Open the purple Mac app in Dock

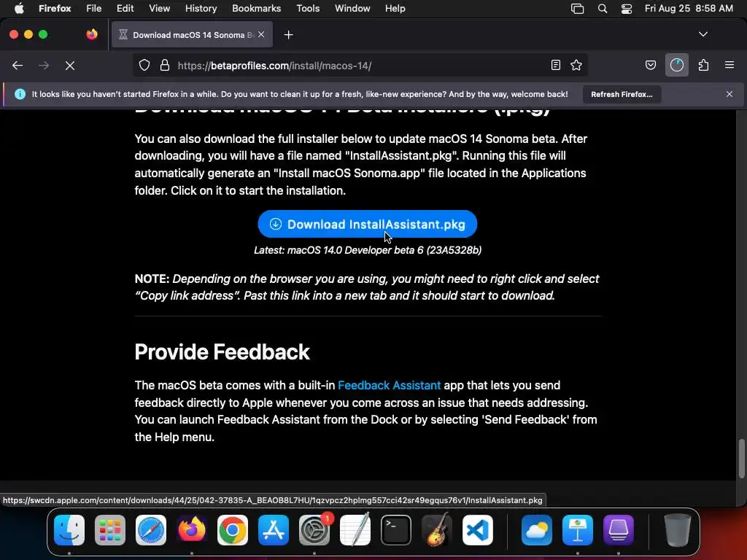619,530
